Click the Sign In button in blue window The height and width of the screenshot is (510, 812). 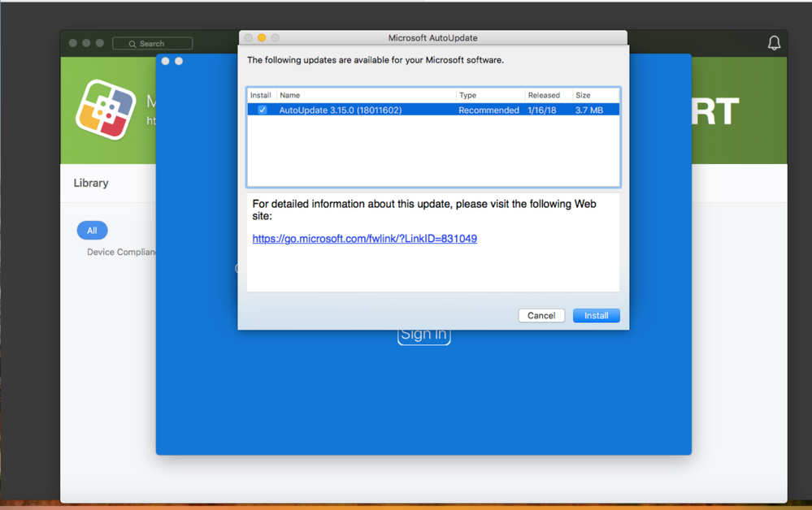pyautogui.click(x=423, y=335)
